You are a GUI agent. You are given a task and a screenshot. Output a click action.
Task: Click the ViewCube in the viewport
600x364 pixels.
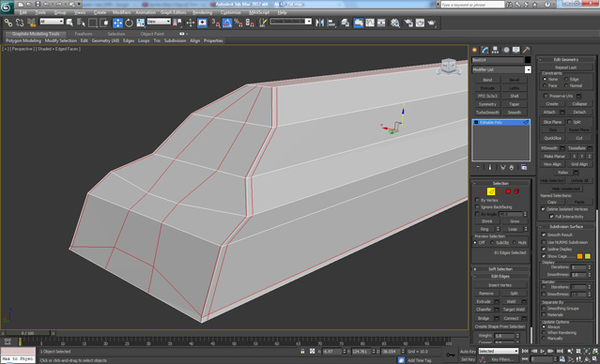(449, 67)
